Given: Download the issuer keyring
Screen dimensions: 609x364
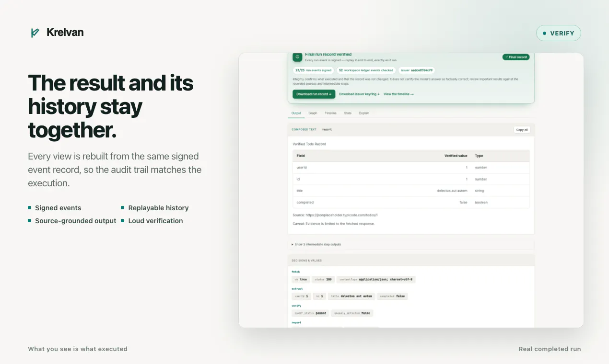Looking at the screenshot, I should pyautogui.click(x=359, y=94).
